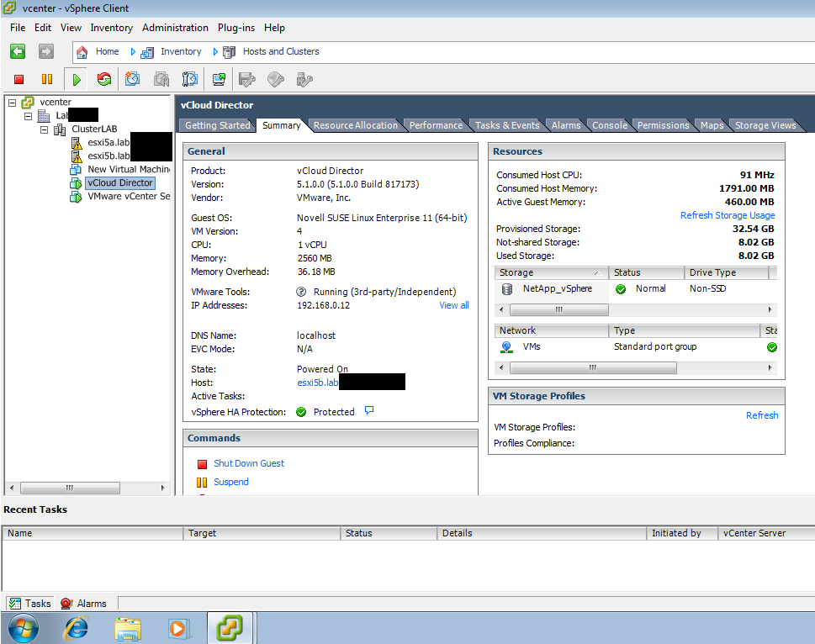Collapse the vcenter root tree node

point(12,102)
